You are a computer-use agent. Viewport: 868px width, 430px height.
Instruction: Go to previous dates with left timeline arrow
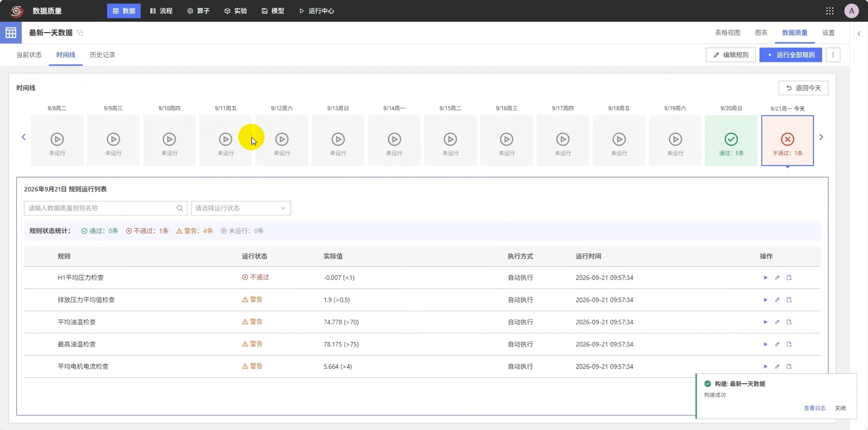(24, 137)
